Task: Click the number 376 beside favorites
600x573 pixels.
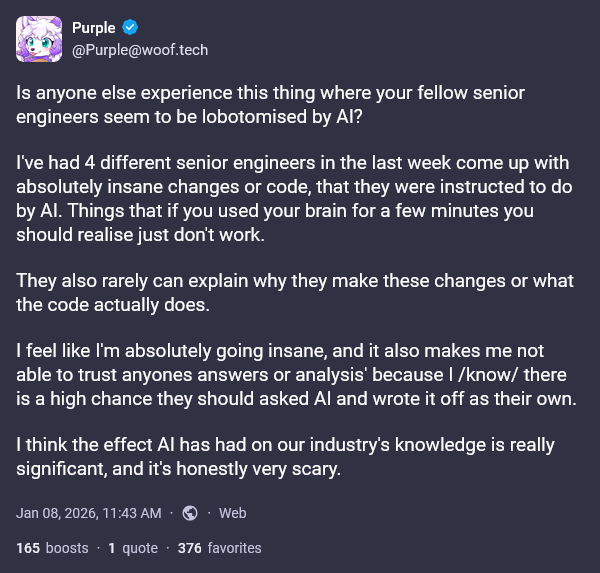Action: pos(190,548)
